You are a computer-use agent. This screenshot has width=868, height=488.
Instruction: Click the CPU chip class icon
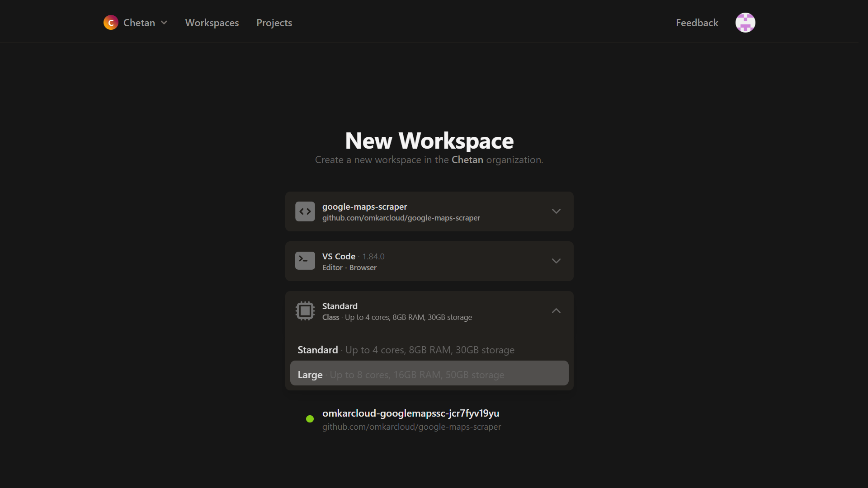[x=305, y=311]
